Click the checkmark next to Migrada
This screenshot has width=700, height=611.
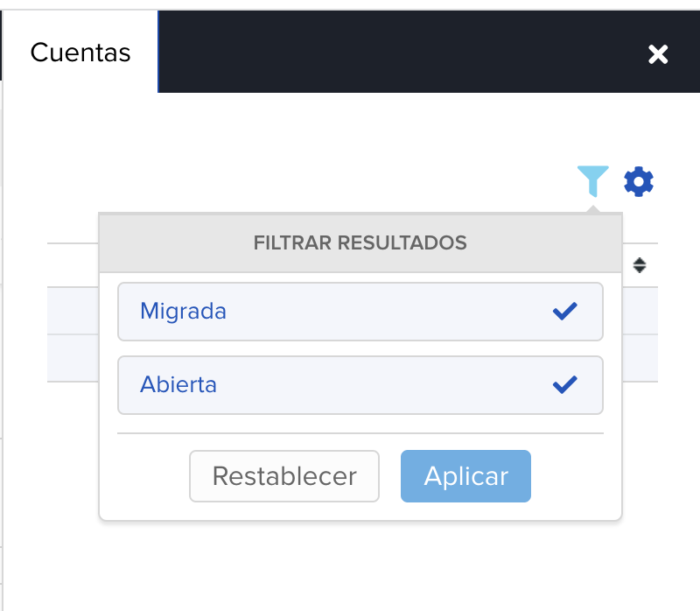[x=565, y=312]
